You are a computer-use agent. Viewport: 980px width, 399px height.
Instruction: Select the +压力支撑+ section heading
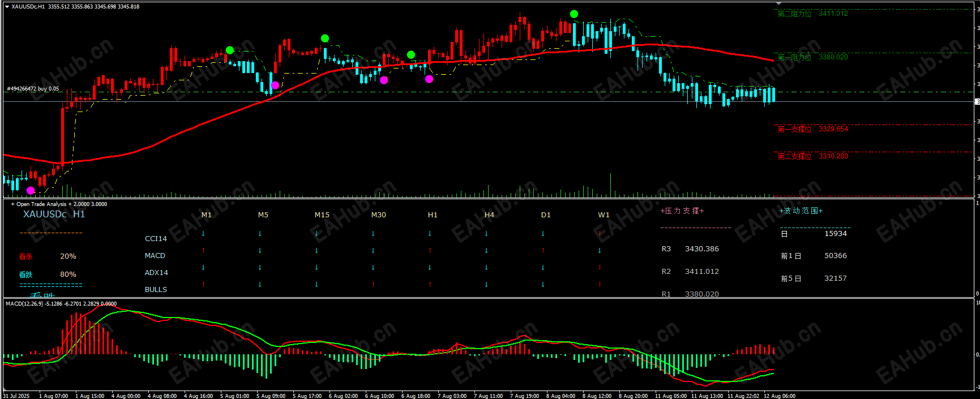(x=682, y=211)
